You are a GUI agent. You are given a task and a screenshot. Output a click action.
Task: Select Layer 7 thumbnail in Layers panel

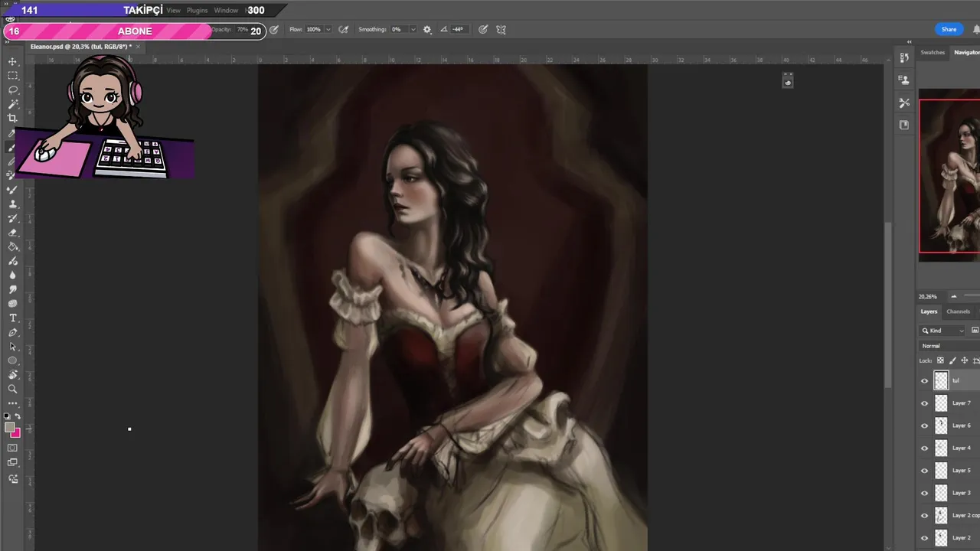tap(941, 403)
